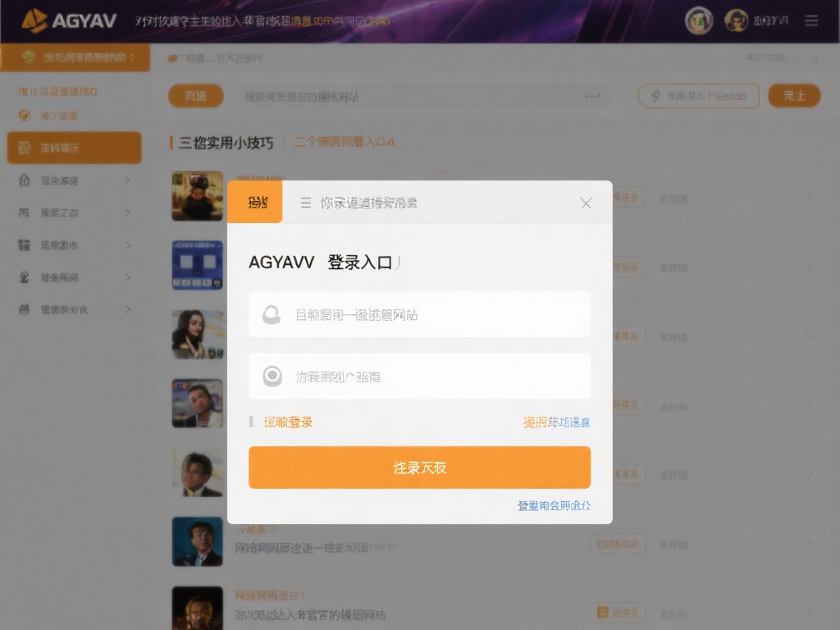Viewport: 840px width, 630px height.
Task: Click the orange tab on the dialog's left edge
Action: [x=257, y=201]
